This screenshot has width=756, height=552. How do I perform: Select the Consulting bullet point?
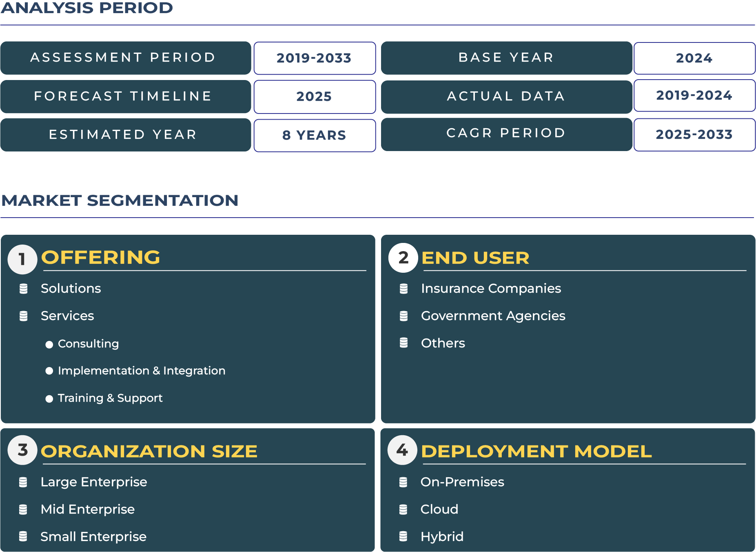49,345
